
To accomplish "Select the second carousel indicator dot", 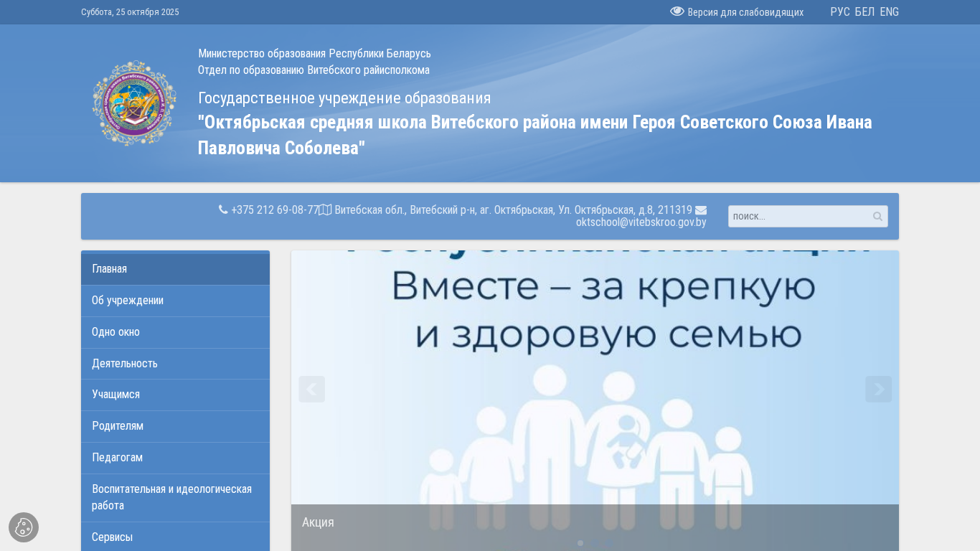I will [595, 543].
